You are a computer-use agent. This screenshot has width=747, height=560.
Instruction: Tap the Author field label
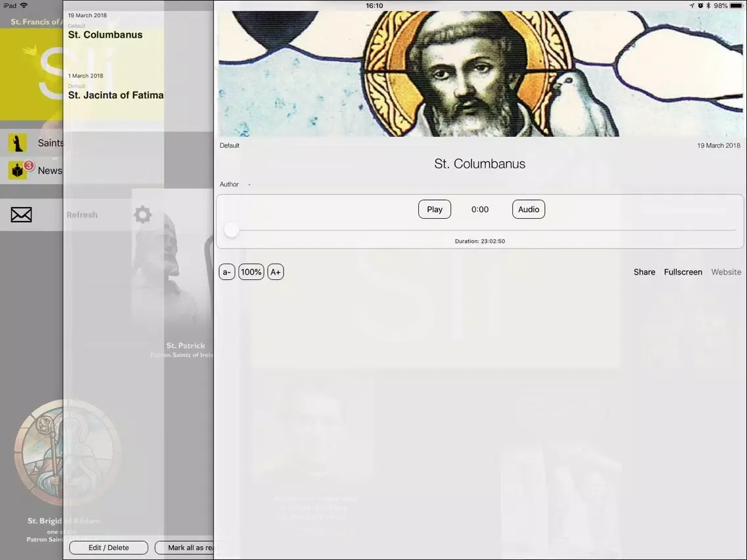tap(229, 184)
